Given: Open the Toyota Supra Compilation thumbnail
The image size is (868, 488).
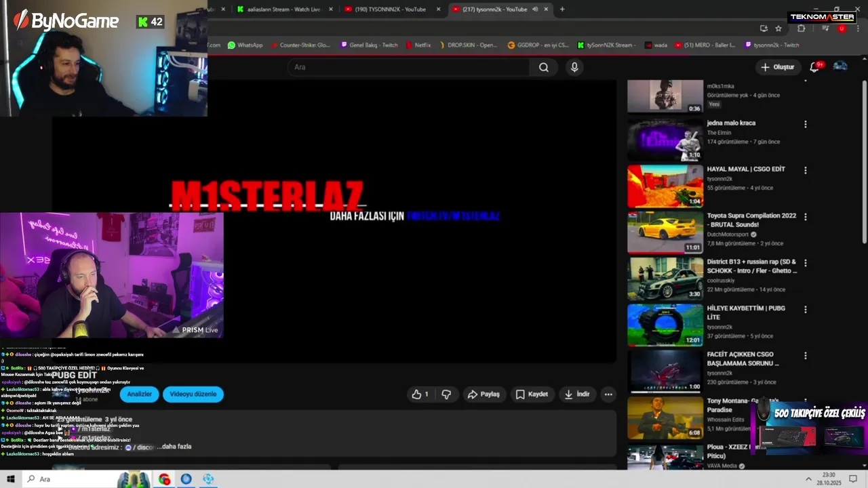Looking at the screenshot, I should click(665, 232).
